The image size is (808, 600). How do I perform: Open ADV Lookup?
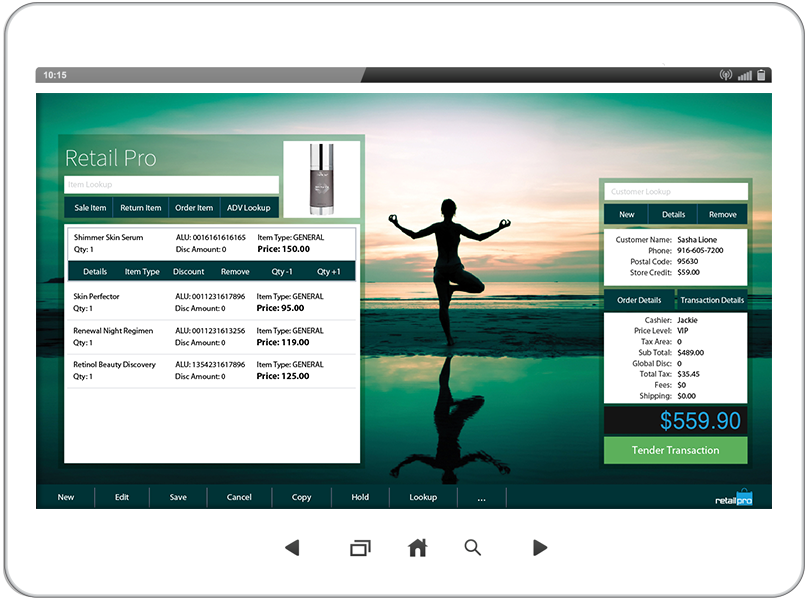(x=249, y=207)
